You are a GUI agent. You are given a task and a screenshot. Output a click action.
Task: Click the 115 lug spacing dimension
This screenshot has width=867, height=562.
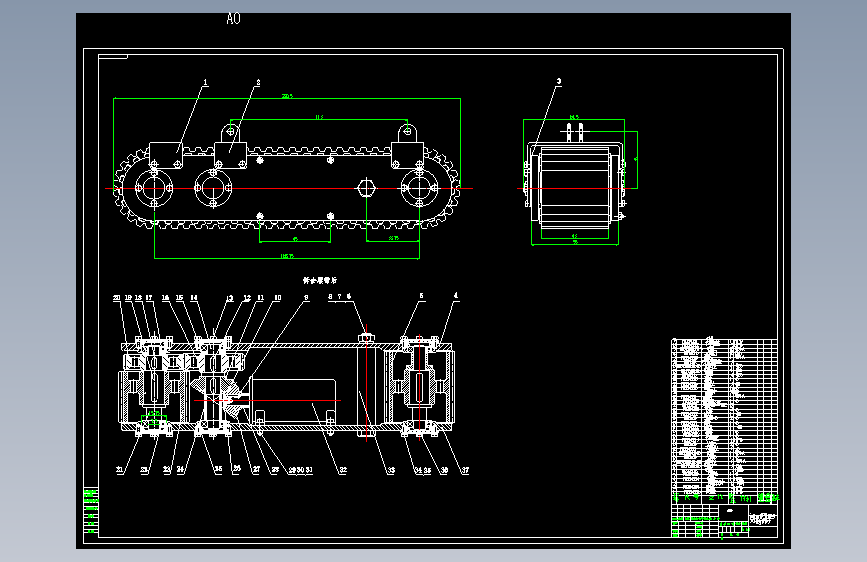click(x=319, y=117)
